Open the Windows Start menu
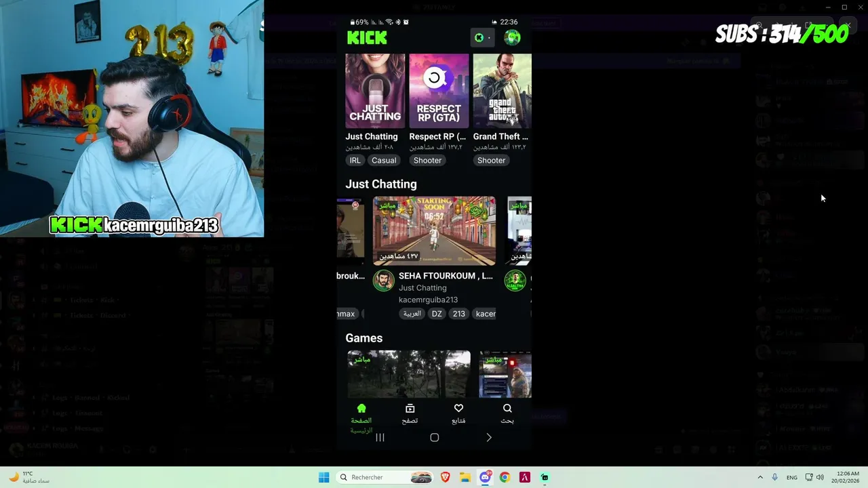 click(324, 477)
